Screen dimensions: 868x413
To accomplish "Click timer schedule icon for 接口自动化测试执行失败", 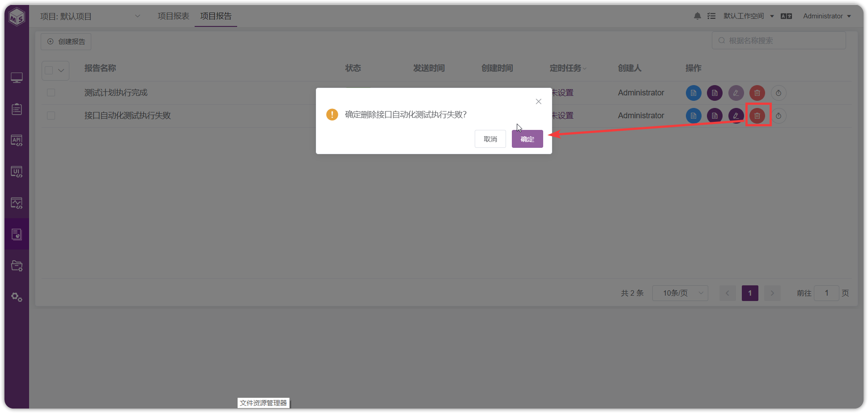I will 779,116.
